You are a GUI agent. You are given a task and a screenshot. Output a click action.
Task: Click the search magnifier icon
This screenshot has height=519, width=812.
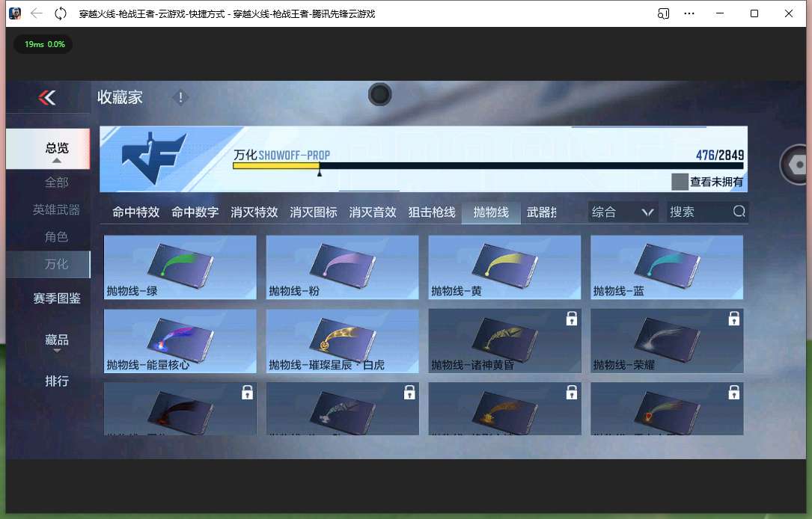[x=739, y=211]
